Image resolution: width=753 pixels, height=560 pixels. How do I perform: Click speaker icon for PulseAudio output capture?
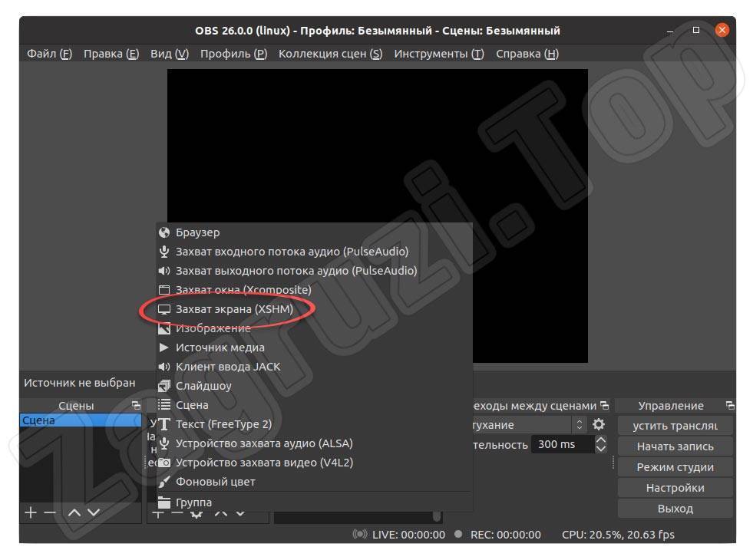coord(164,271)
